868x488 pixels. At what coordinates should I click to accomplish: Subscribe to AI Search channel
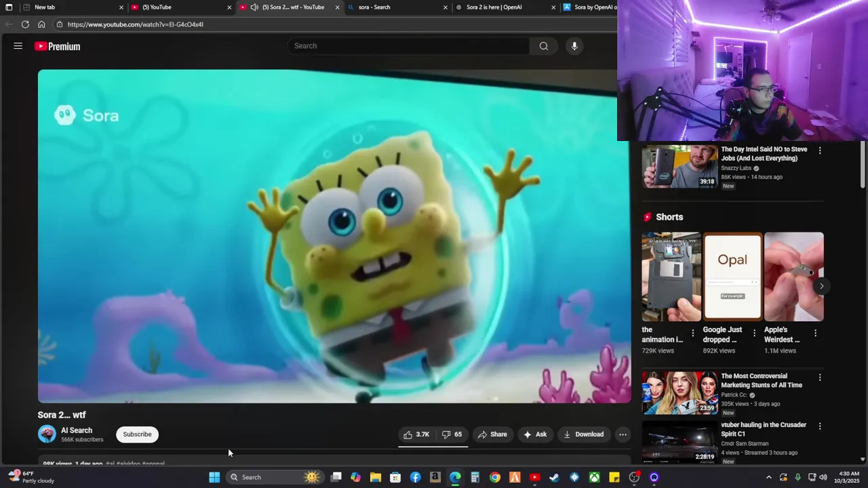[137, 434]
